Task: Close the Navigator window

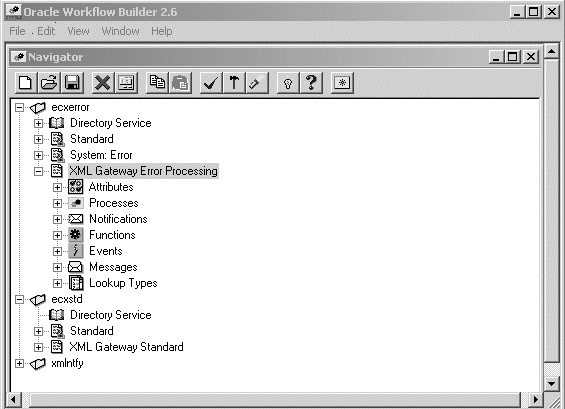Action: [531, 57]
